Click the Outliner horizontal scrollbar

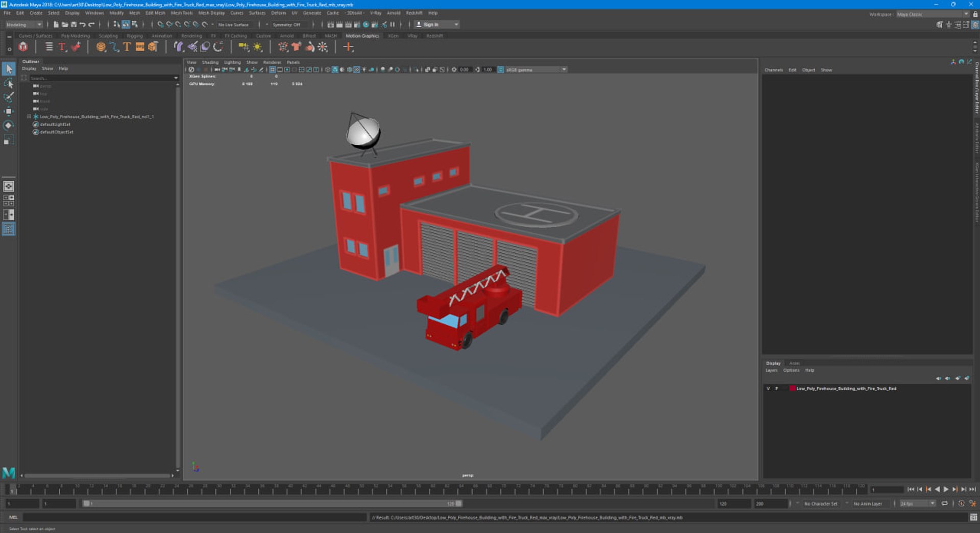97,475
